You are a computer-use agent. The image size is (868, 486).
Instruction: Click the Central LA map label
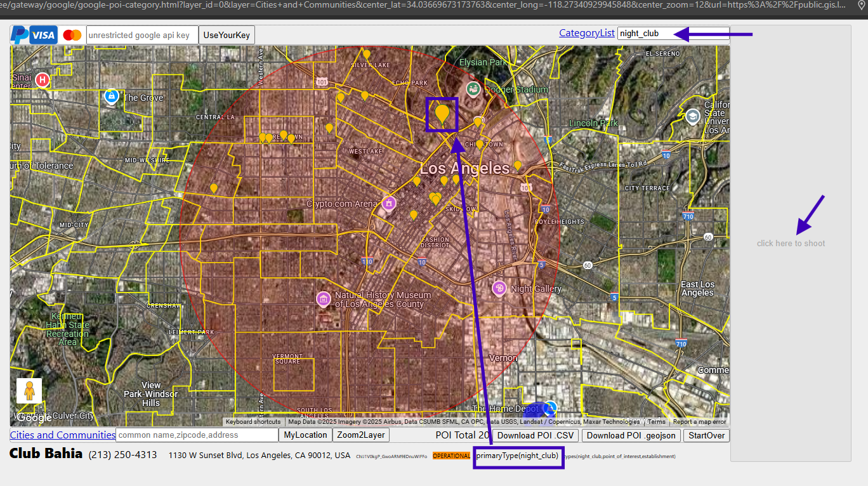point(215,117)
